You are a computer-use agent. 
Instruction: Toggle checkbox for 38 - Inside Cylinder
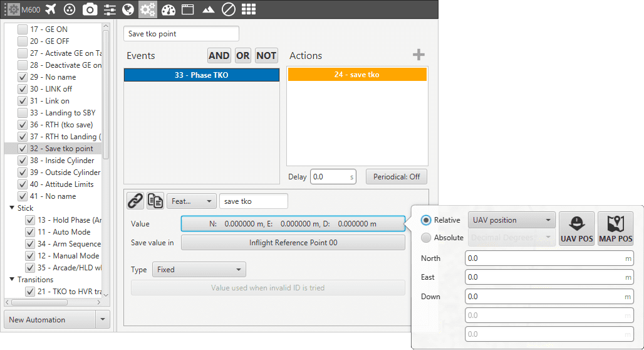[23, 161]
